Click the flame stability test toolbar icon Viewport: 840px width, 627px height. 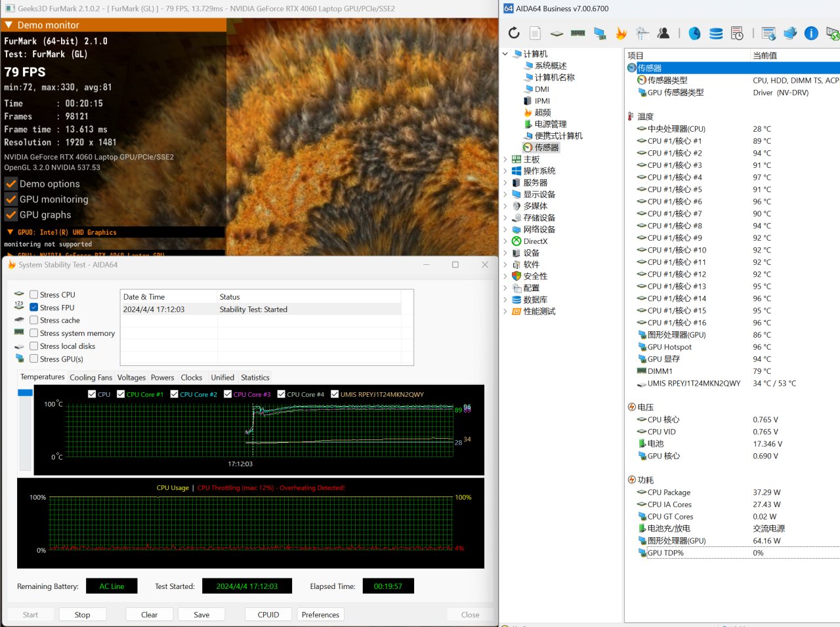(621, 33)
